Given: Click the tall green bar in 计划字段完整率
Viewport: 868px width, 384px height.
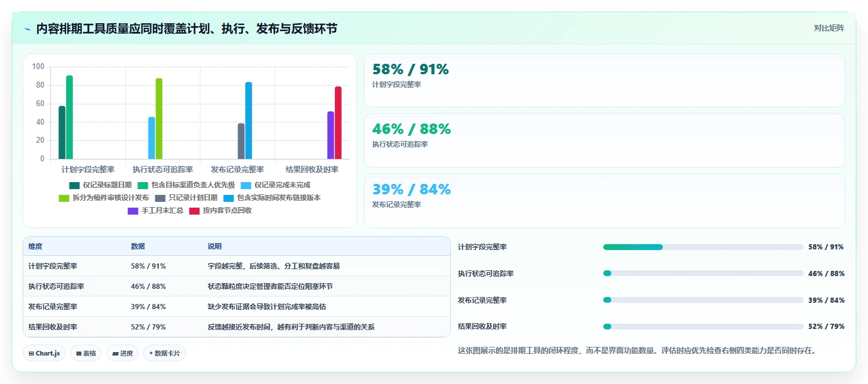Looking at the screenshot, I should tap(70, 117).
